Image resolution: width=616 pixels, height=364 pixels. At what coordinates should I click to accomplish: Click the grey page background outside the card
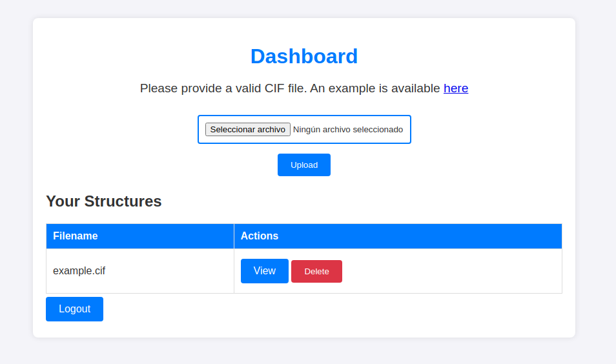594,194
